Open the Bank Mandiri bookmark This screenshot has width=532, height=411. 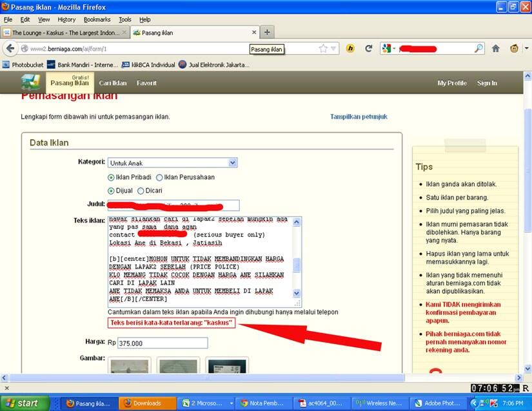(x=83, y=64)
